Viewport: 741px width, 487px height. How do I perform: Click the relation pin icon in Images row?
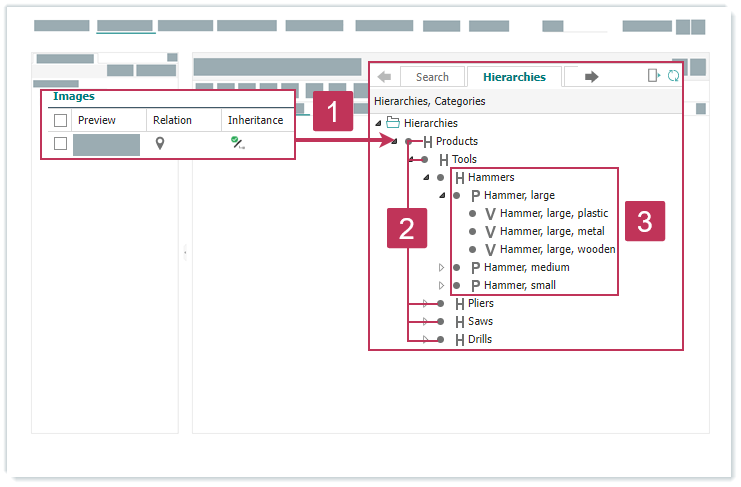pyautogui.click(x=159, y=144)
